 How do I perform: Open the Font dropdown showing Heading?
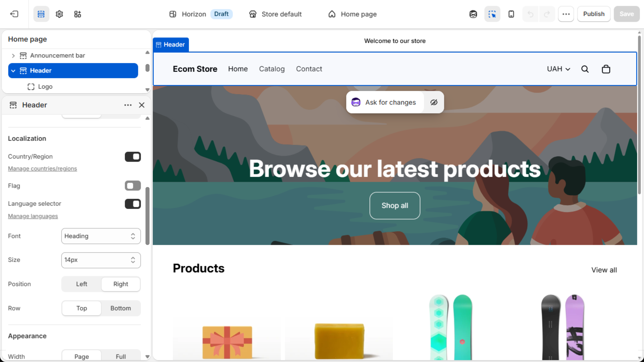pos(101,236)
